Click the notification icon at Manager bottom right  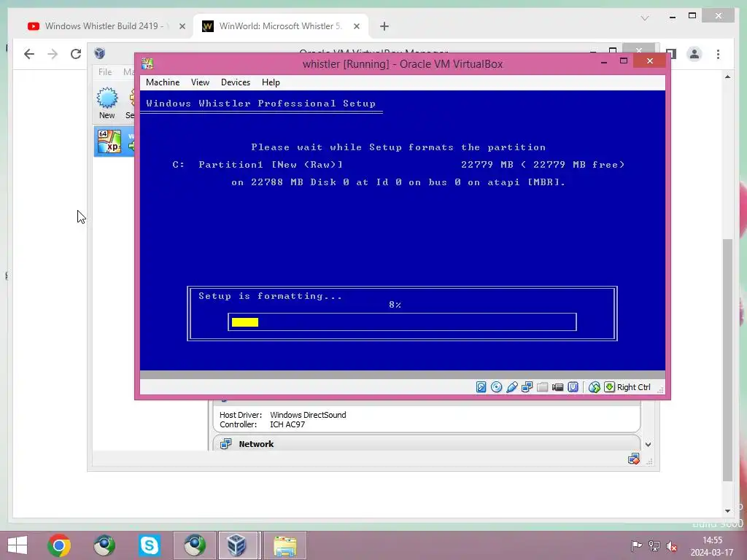[x=634, y=459]
